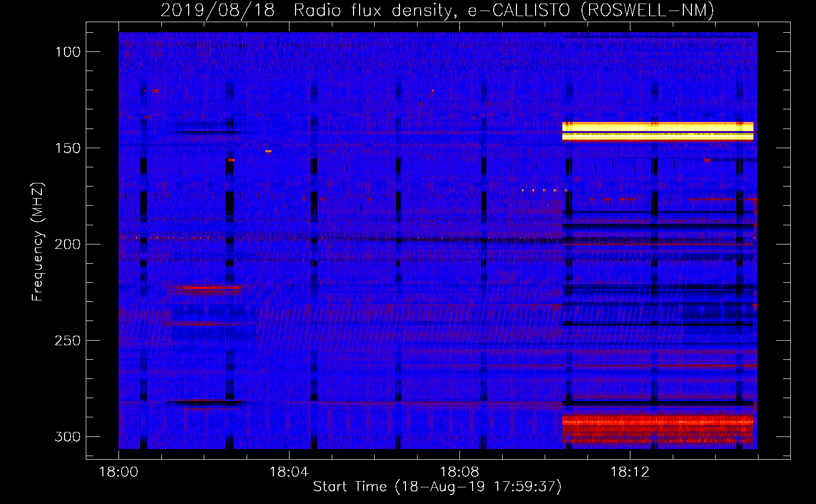The image size is (816, 504).
Task: Click the 250 frequency tick label
Action: [x=68, y=341]
